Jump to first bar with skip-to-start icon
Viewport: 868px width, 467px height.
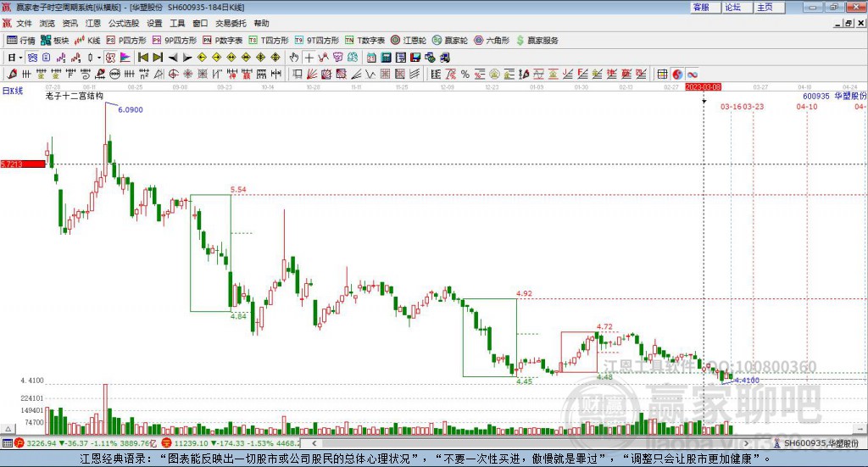click(x=142, y=58)
